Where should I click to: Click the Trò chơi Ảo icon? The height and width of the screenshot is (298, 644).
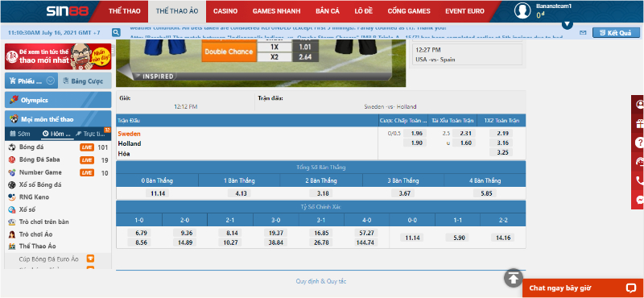coord(12,234)
